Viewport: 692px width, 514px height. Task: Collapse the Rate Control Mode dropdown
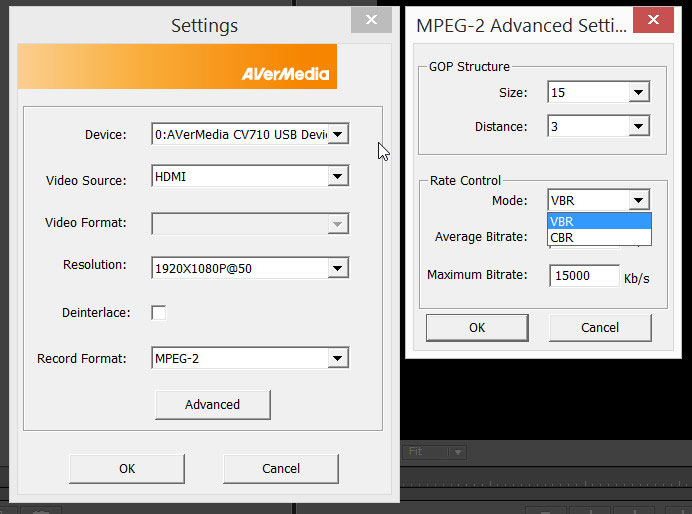coord(639,201)
